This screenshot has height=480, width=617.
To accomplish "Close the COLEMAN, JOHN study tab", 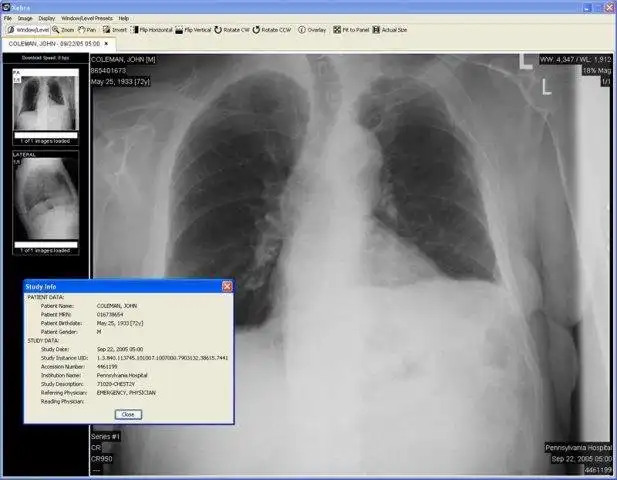I will (106, 44).
